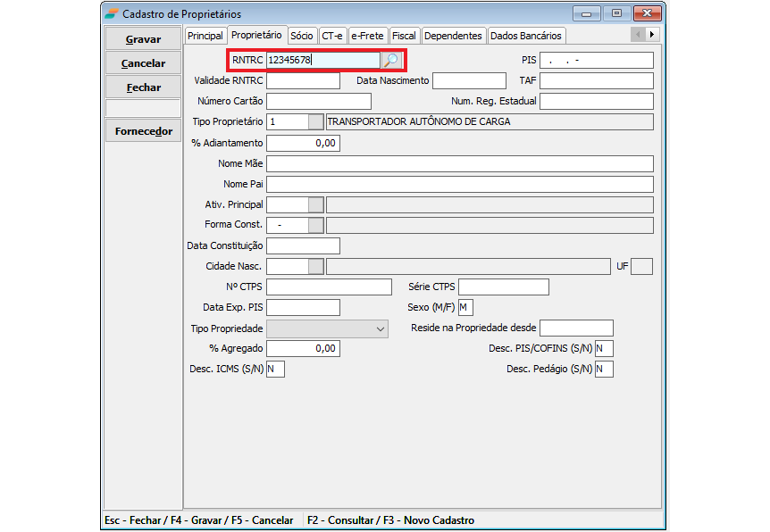Click the Nome Mãe input field
770x532 pixels.
point(459,163)
